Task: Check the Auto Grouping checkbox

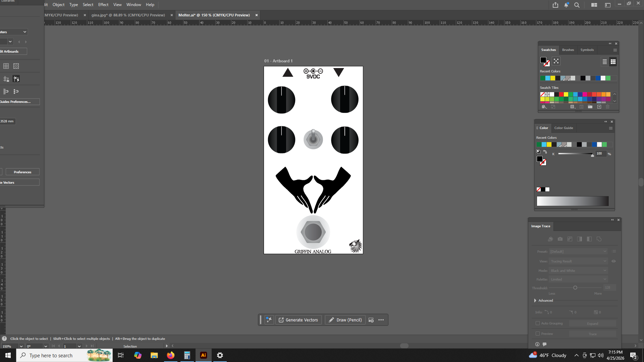Action: click(538, 323)
